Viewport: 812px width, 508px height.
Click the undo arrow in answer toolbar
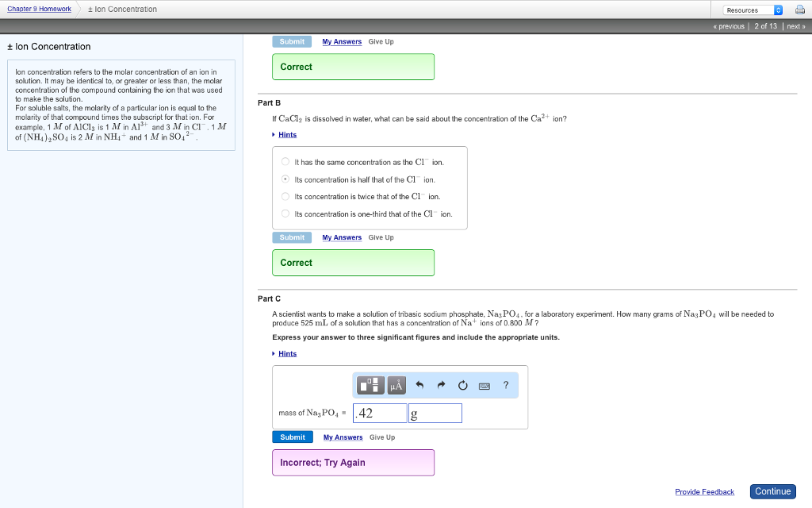[420, 385]
